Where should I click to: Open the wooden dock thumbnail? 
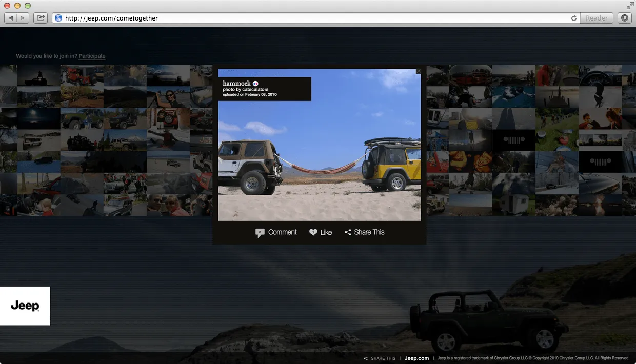pyautogui.click(x=557, y=97)
